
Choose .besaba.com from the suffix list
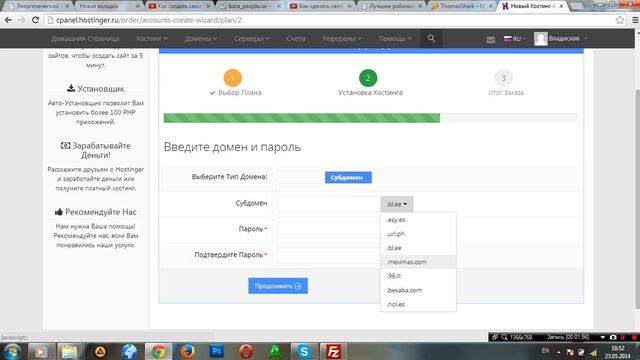tap(418, 290)
